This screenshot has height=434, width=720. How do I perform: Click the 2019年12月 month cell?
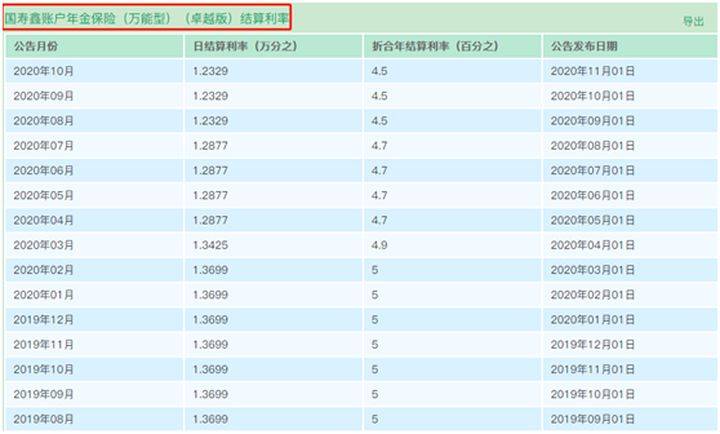pyautogui.click(x=44, y=319)
